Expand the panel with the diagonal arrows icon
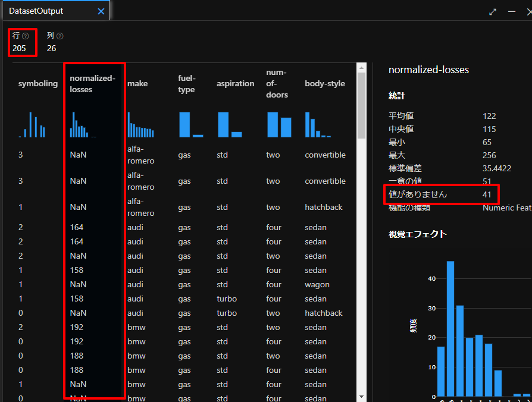Viewport: 532px width, 402px height. [493, 12]
